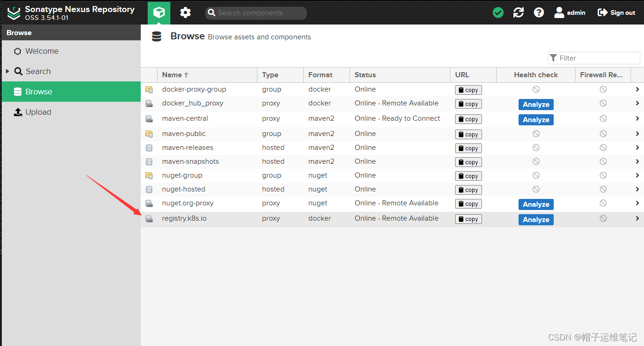Focus the Search components field
The image size is (644, 346).
coord(256,13)
